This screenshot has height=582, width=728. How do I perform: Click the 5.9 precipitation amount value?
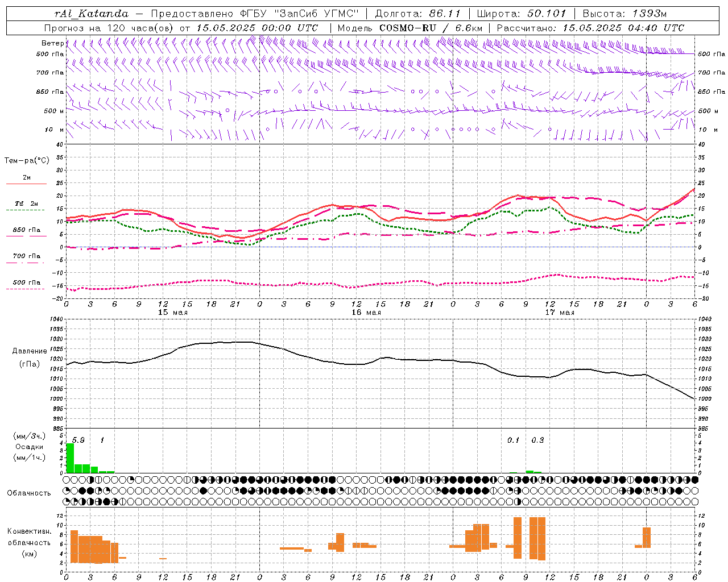(x=78, y=440)
